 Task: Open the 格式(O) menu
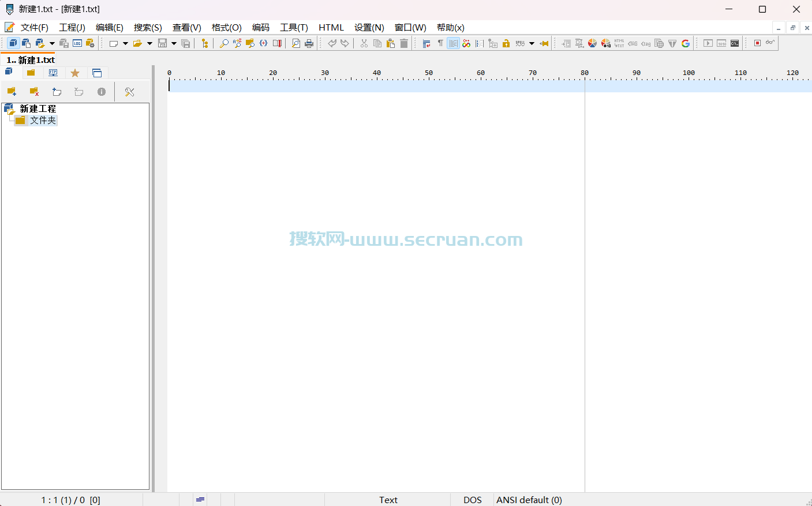(227, 27)
